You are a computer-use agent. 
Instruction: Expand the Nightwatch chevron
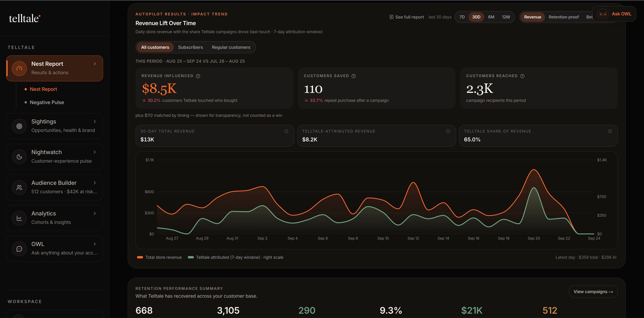pos(95,152)
